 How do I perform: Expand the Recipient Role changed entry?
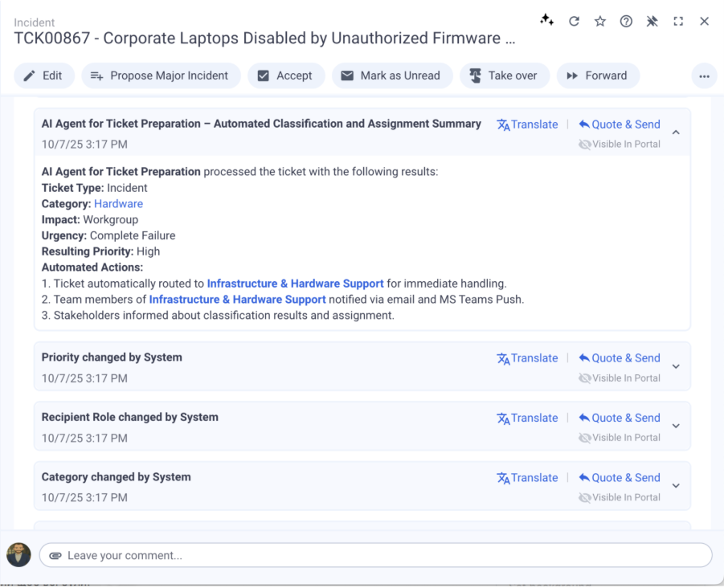click(x=676, y=427)
